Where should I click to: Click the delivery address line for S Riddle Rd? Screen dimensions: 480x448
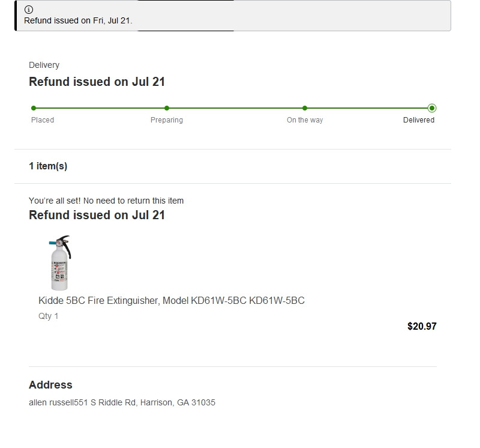coord(122,402)
